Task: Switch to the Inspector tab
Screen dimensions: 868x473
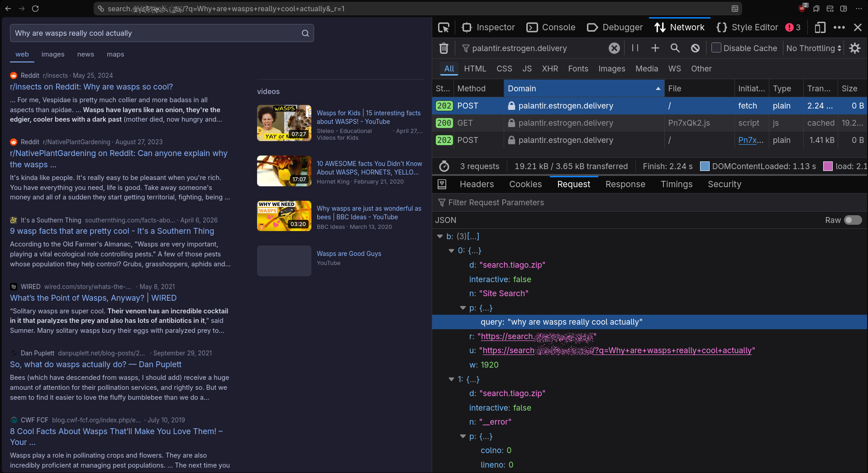Action: [488, 28]
